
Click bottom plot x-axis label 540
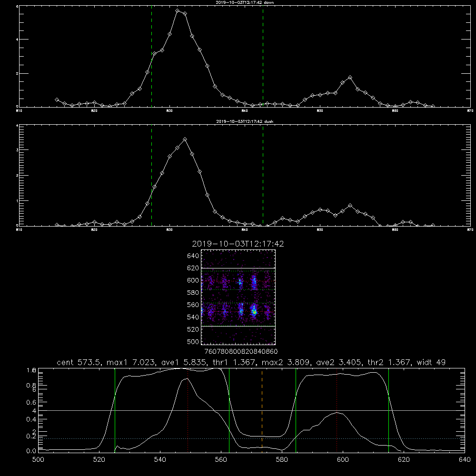tap(160, 460)
